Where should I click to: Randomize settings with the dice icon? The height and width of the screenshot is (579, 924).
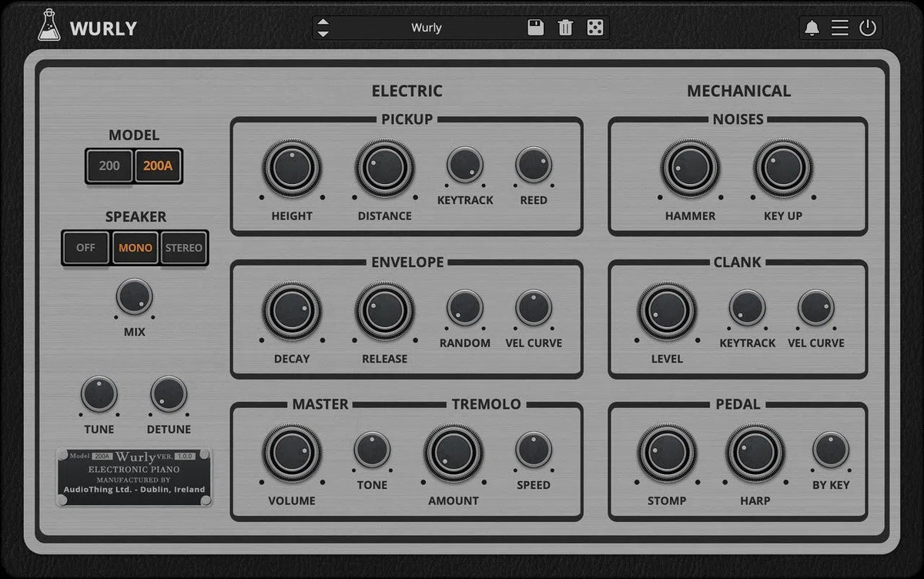pos(596,27)
